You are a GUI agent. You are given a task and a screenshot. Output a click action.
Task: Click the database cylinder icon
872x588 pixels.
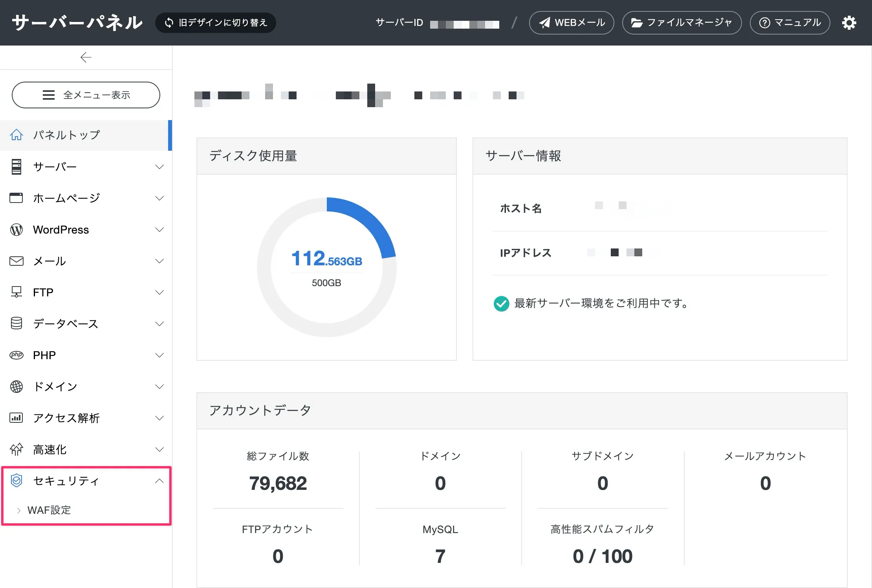point(16,323)
